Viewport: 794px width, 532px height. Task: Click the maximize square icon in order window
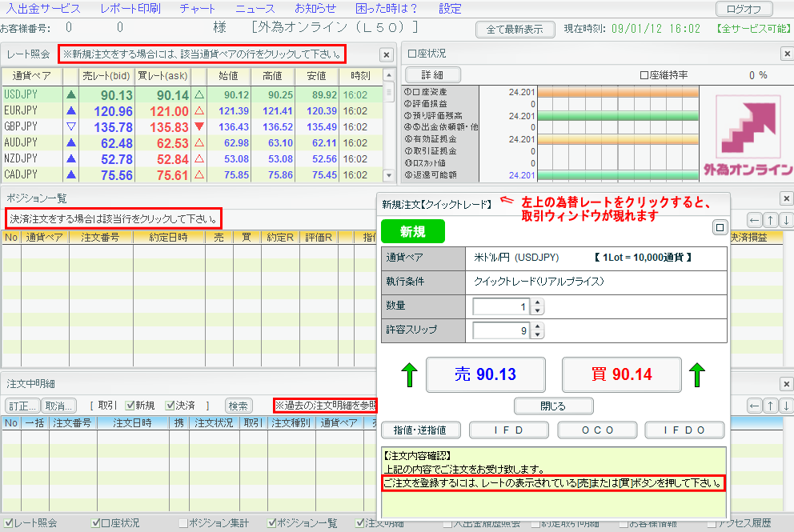click(x=720, y=228)
